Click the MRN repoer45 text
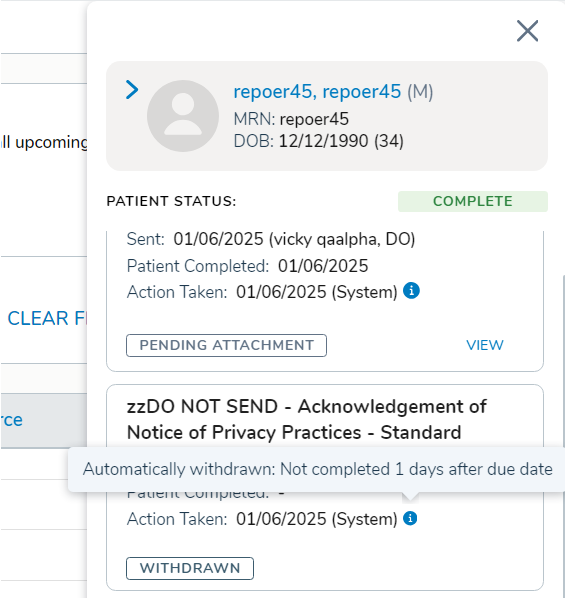Screen dimensions: 565x598 [x=291, y=119]
